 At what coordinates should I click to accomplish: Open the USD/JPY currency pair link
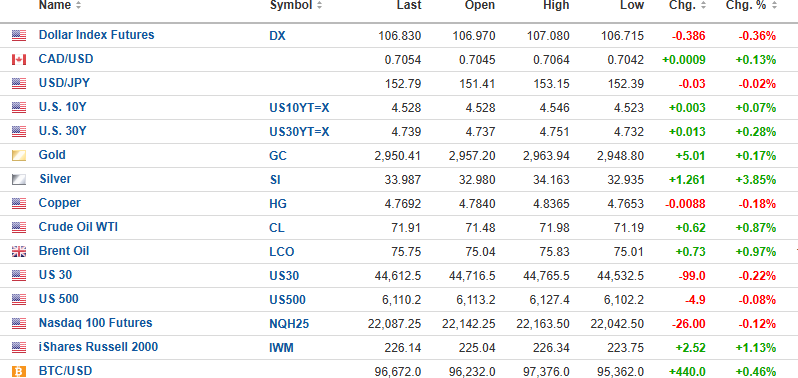(64, 83)
